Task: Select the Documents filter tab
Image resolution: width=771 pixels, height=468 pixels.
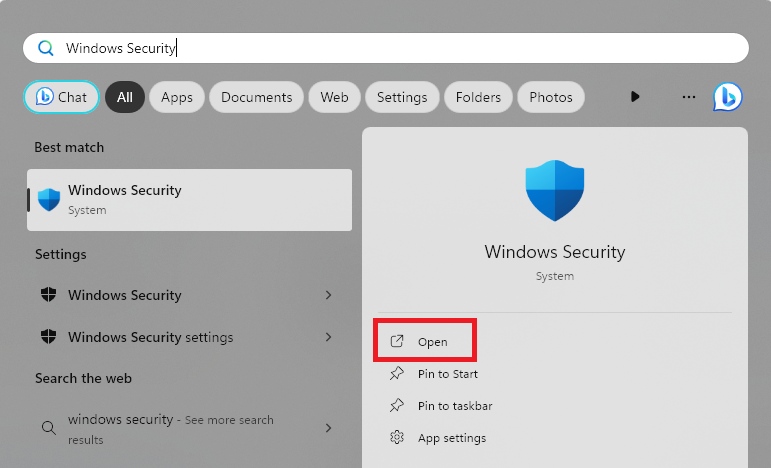Action: [256, 97]
